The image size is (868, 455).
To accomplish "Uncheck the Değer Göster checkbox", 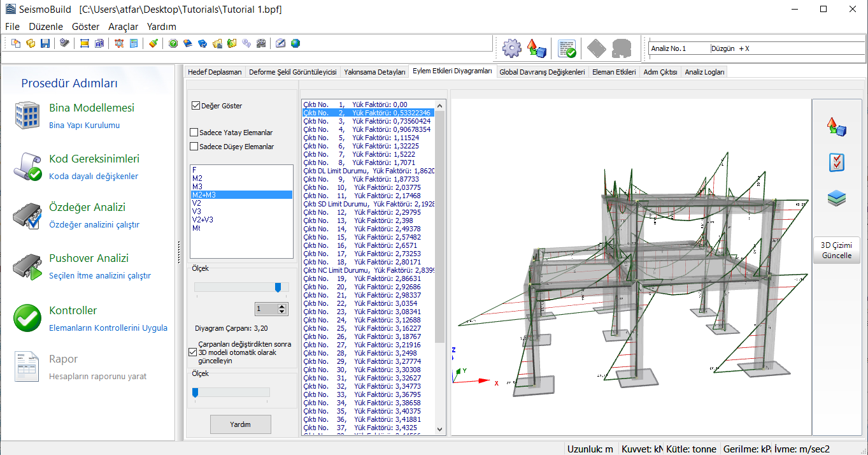I will click(x=196, y=106).
